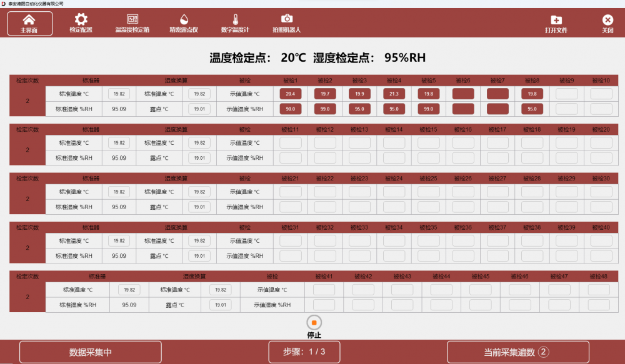
Task: Select 被检1 temperature field showing 20.4
Action: click(289, 93)
